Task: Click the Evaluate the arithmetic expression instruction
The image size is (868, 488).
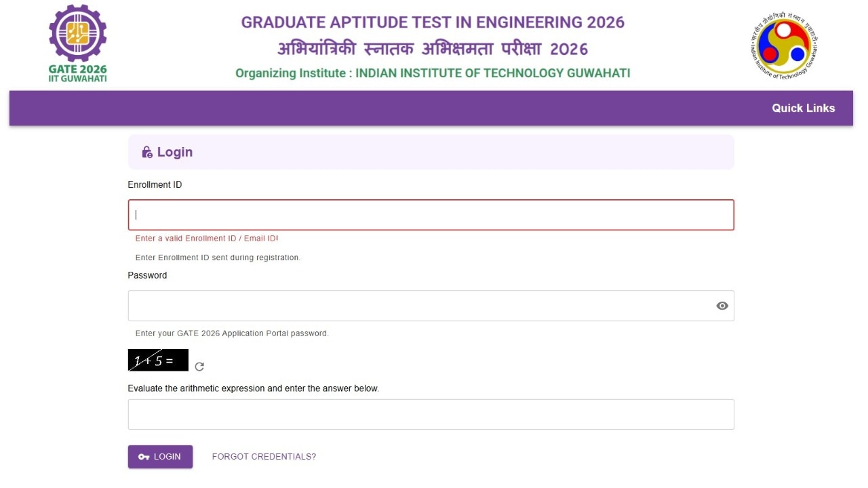Action: [x=253, y=388]
